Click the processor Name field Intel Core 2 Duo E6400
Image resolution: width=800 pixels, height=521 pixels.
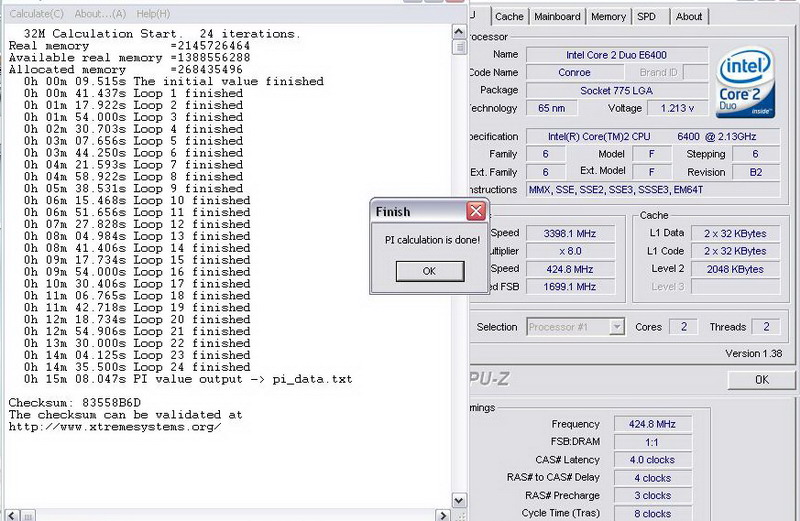tap(617, 55)
